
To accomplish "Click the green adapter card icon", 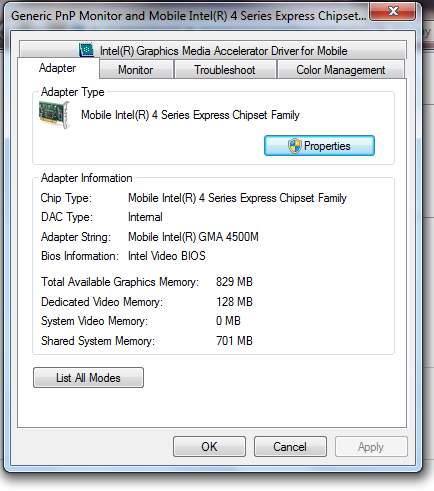I will pyautogui.click(x=55, y=115).
